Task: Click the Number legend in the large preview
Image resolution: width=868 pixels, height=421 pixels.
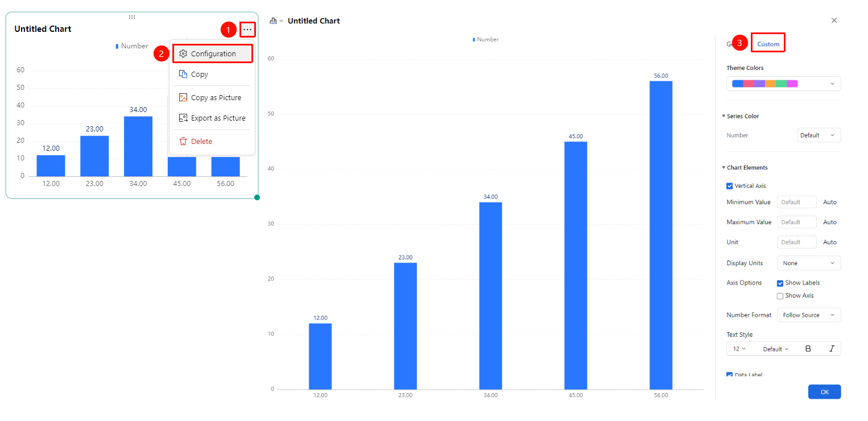Action: coord(486,39)
